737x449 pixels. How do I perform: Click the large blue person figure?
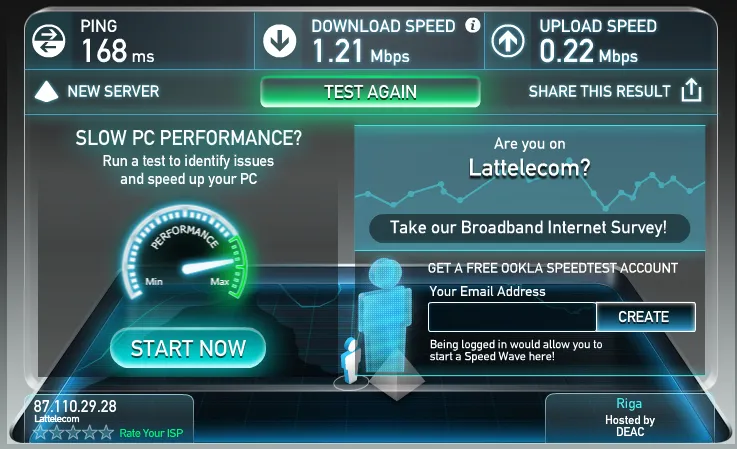(385, 315)
